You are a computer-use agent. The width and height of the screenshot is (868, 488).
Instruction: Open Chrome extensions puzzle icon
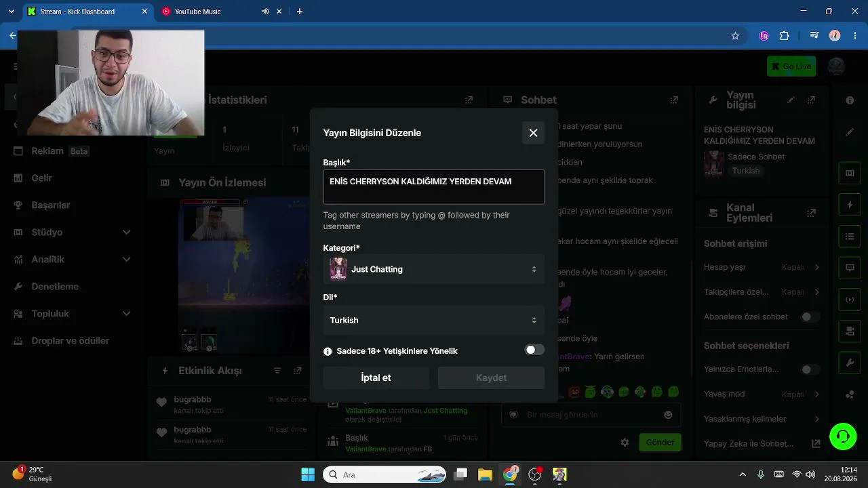(785, 36)
